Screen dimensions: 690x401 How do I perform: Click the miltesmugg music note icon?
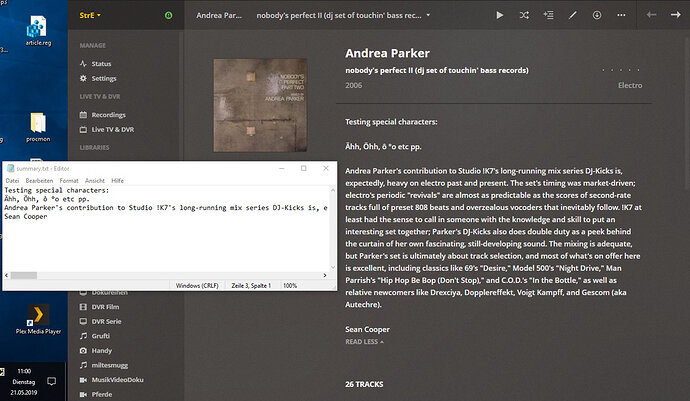[83, 365]
